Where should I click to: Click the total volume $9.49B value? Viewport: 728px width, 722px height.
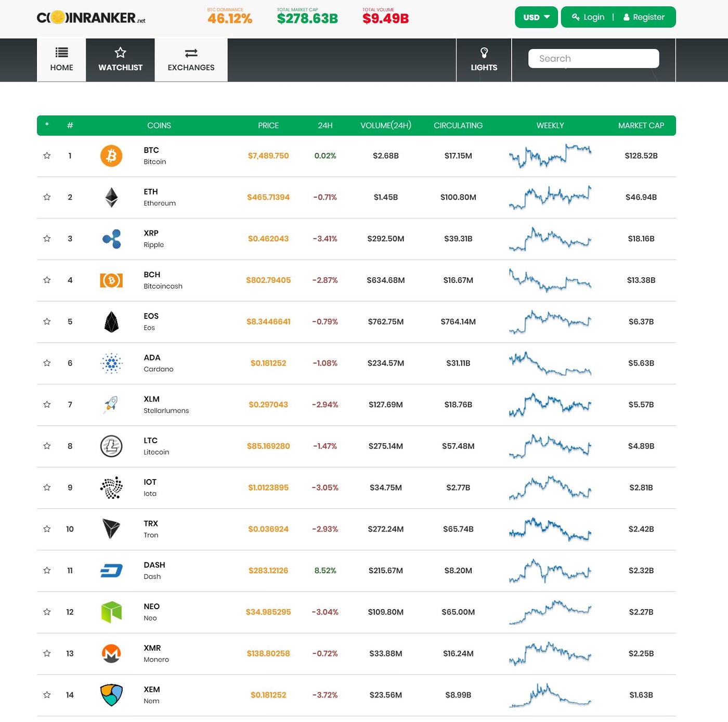(x=386, y=19)
